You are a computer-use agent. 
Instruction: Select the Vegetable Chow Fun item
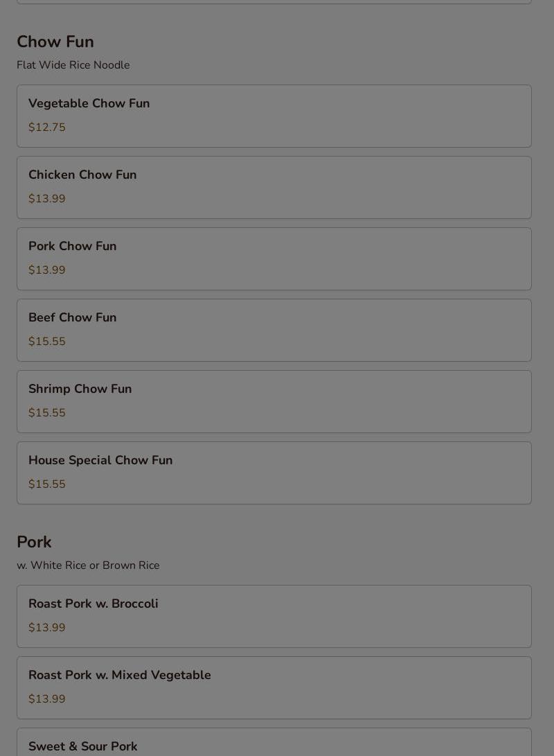(274, 116)
